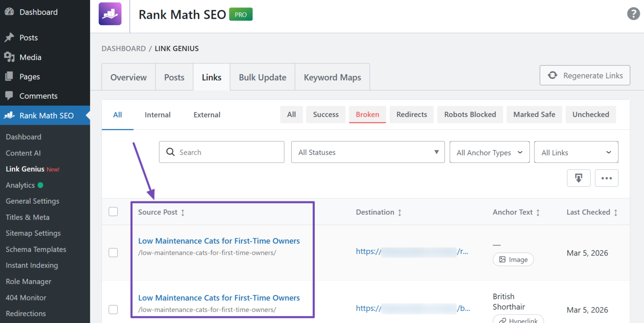Click the magnifier icon in search field
Screen dimensions: 644x323
170,152
